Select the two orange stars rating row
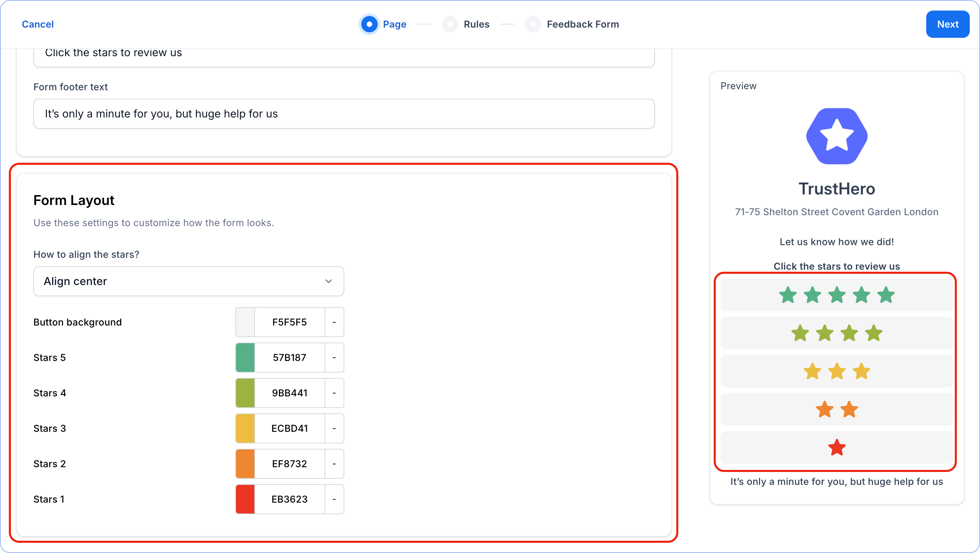Viewport: 980px width, 553px height. click(x=837, y=410)
